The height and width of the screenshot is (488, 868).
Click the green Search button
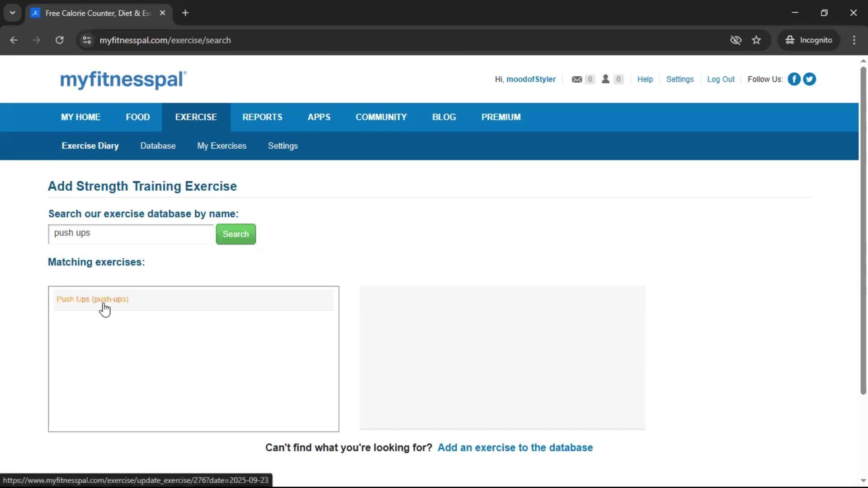236,234
